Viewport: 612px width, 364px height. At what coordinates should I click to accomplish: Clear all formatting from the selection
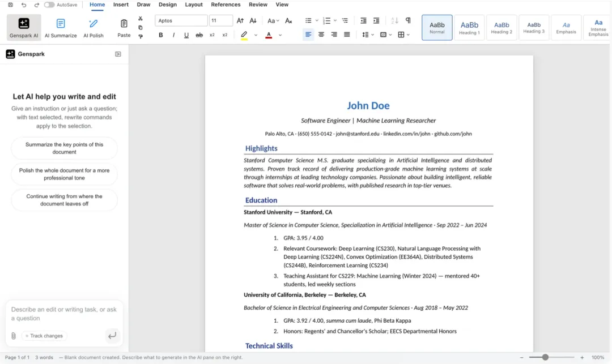pyautogui.click(x=288, y=20)
